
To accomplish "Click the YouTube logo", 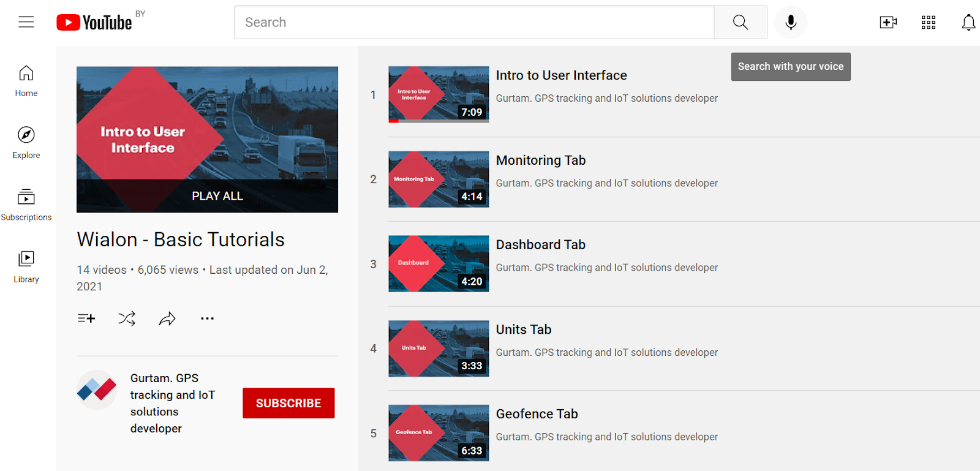I will [94, 23].
